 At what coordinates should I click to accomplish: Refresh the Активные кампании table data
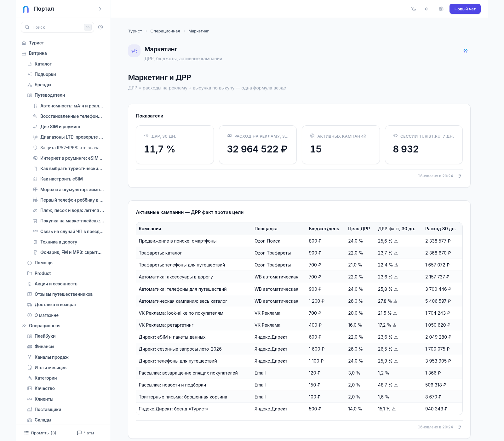pyautogui.click(x=459, y=427)
